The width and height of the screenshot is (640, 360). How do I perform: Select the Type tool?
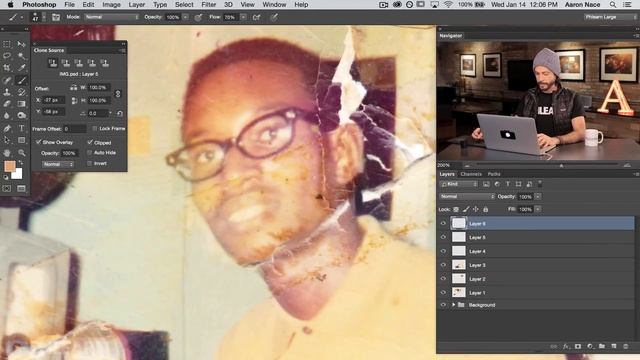21,128
